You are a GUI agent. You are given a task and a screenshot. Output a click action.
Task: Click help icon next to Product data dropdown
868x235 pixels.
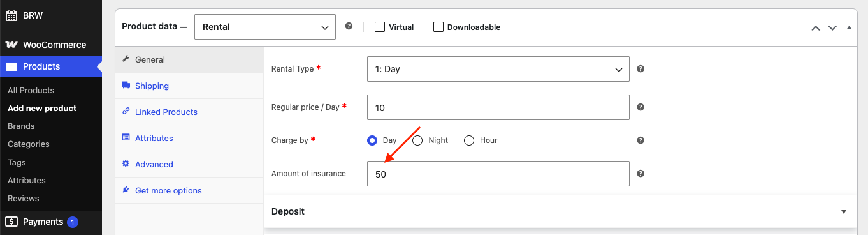(x=349, y=26)
